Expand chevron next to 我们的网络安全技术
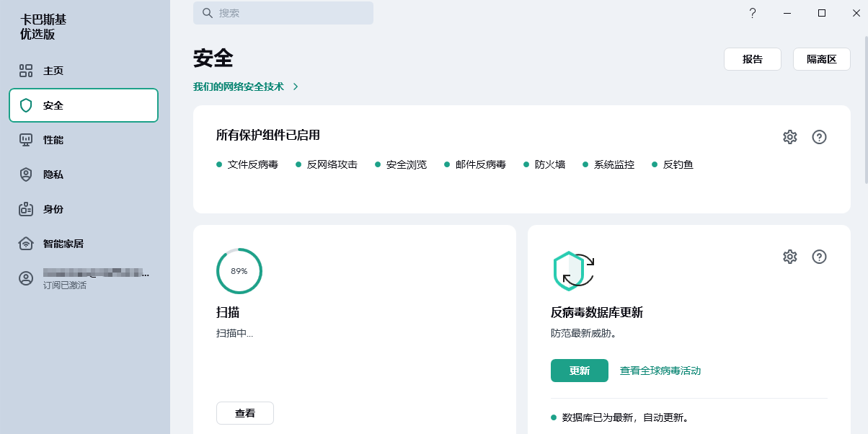This screenshot has width=868, height=434. (296, 87)
